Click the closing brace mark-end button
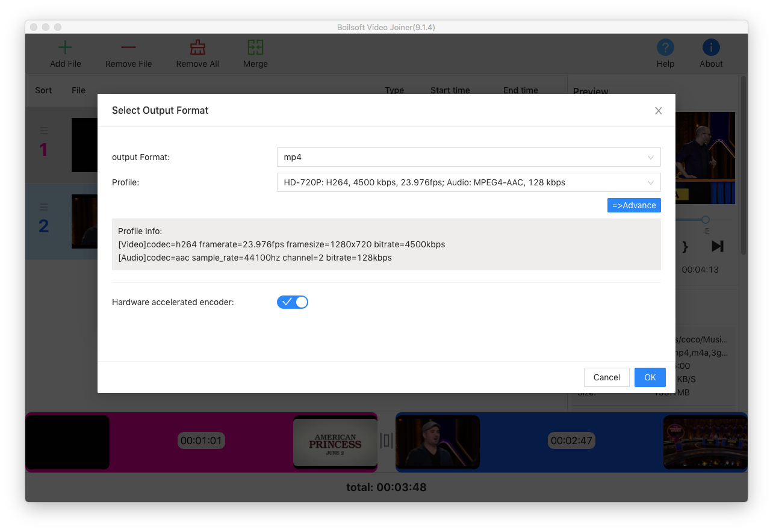 pos(685,246)
